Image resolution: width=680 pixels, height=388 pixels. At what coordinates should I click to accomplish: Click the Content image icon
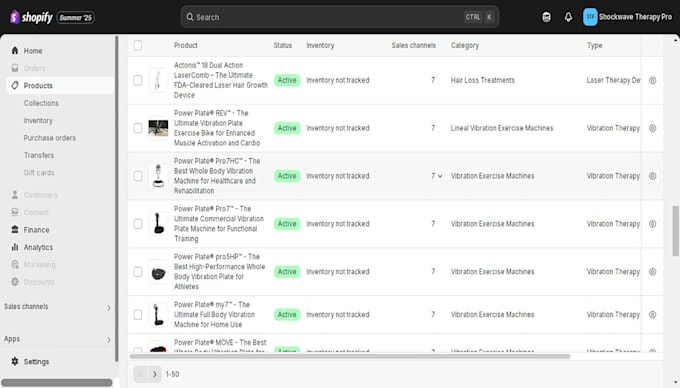coord(15,212)
